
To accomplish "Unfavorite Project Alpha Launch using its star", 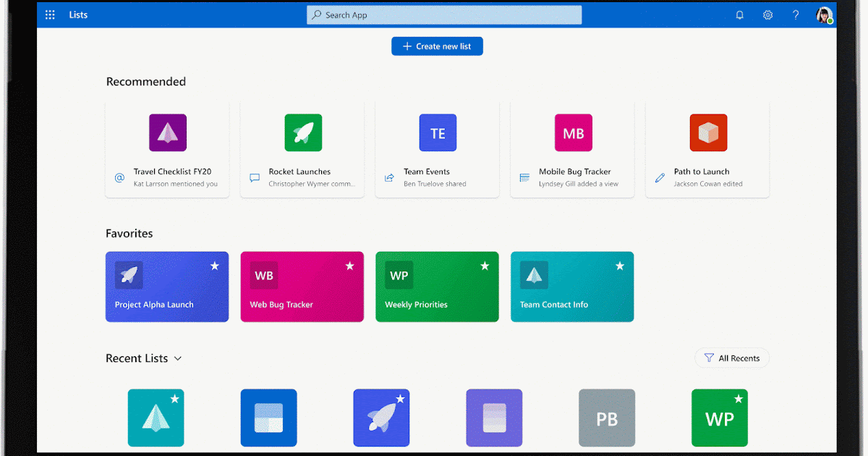I will tap(214, 266).
